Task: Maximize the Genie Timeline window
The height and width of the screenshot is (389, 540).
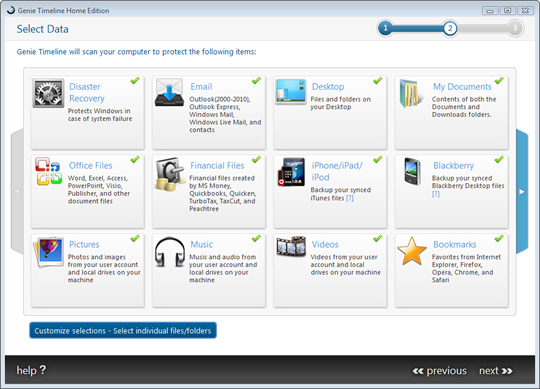Action: click(507, 11)
